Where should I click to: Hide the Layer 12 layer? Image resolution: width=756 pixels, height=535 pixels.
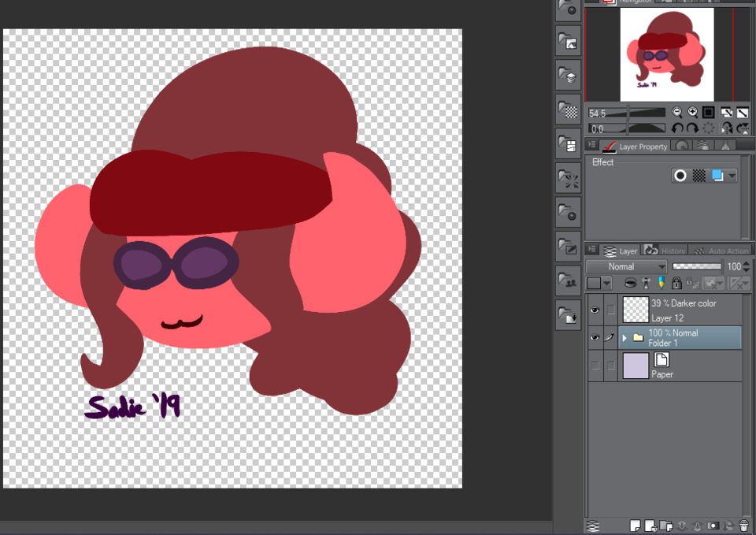596,310
